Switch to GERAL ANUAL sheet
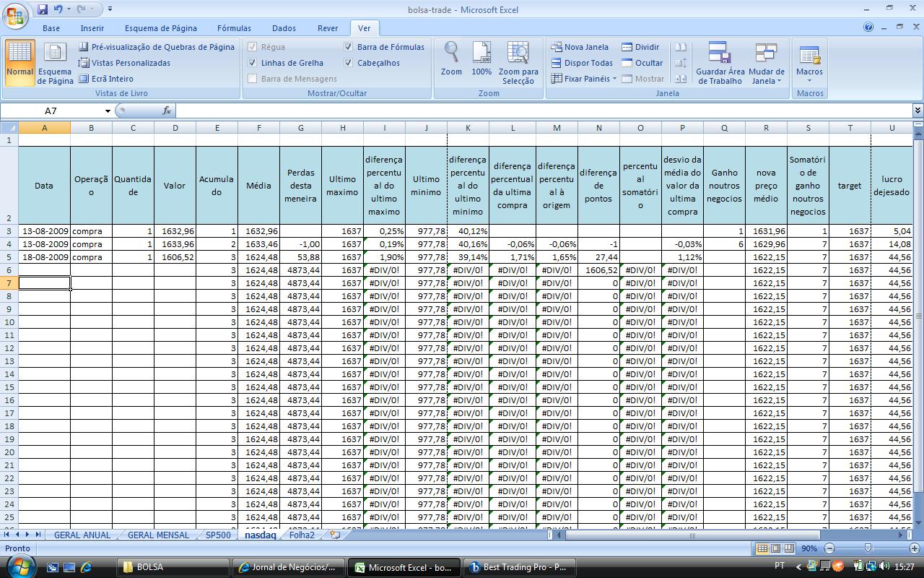Image resolution: width=924 pixels, height=578 pixels. [x=82, y=535]
